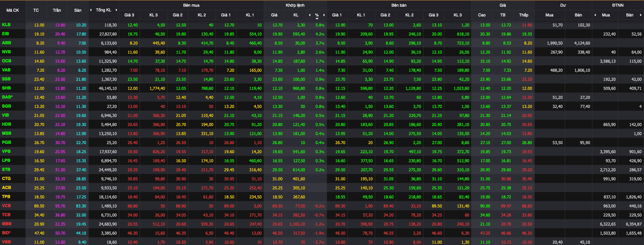Open the KLB stock ticker
Viewport: 644px width, 245px height.
(x=6, y=25)
